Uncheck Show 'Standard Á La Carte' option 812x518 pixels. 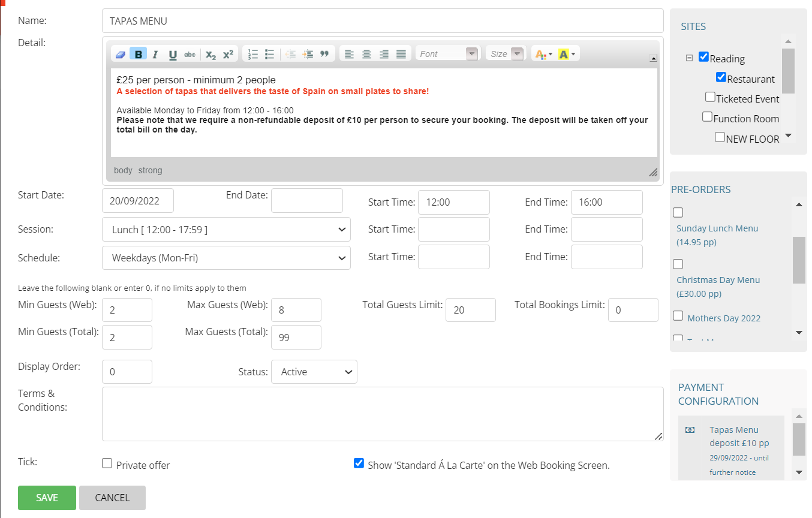[359, 463]
